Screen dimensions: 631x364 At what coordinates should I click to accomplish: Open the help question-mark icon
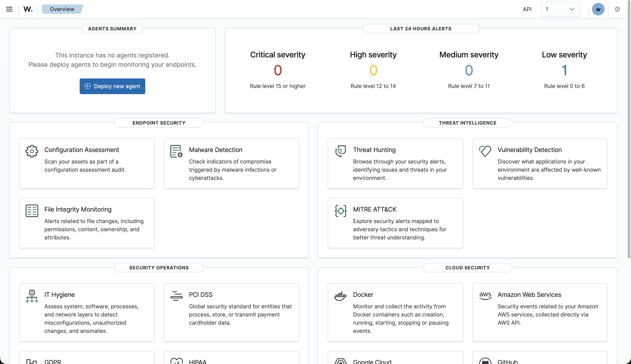617,9
